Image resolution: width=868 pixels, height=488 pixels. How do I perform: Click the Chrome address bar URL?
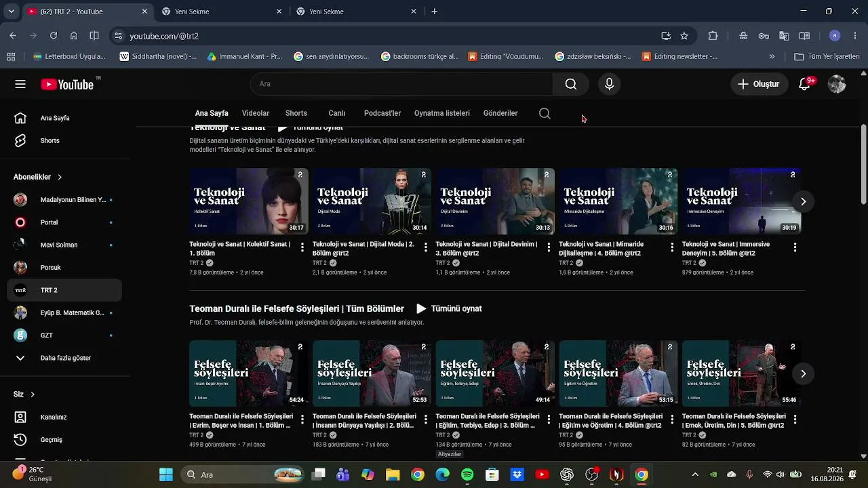(x=164, y=36)
